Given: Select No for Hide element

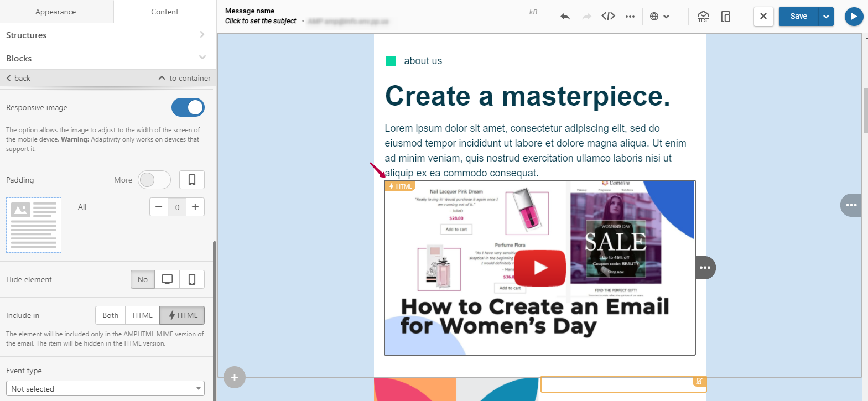Looking at the screenshot, I should point(143,279).
